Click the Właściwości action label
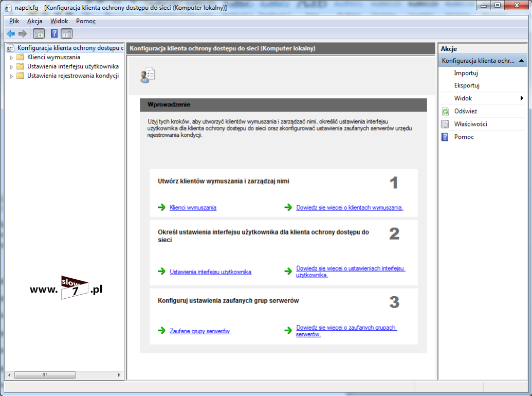Image resolution: width=532 pixels, height=396 pixels. coord(471,124)
